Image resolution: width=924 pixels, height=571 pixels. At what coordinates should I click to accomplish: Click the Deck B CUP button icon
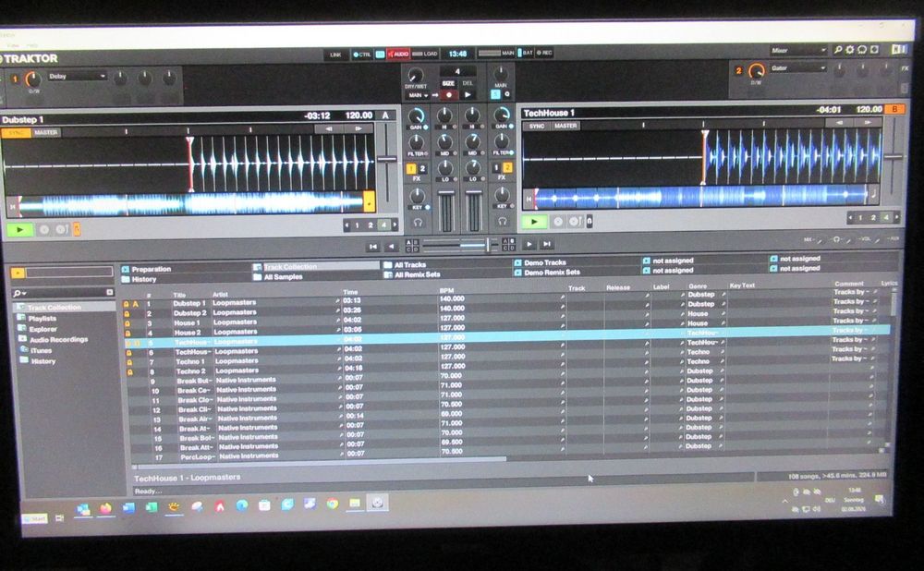click(x=575, y=222)
